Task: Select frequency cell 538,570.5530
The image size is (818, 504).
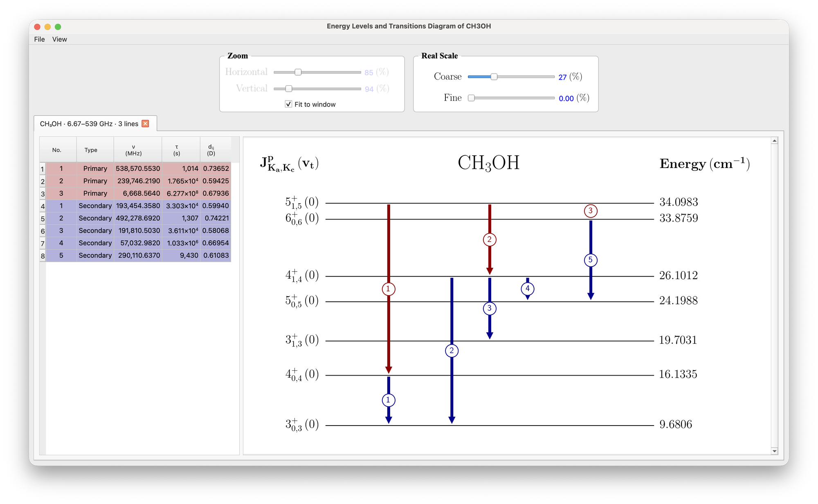Action: click(x=138, y=168)
